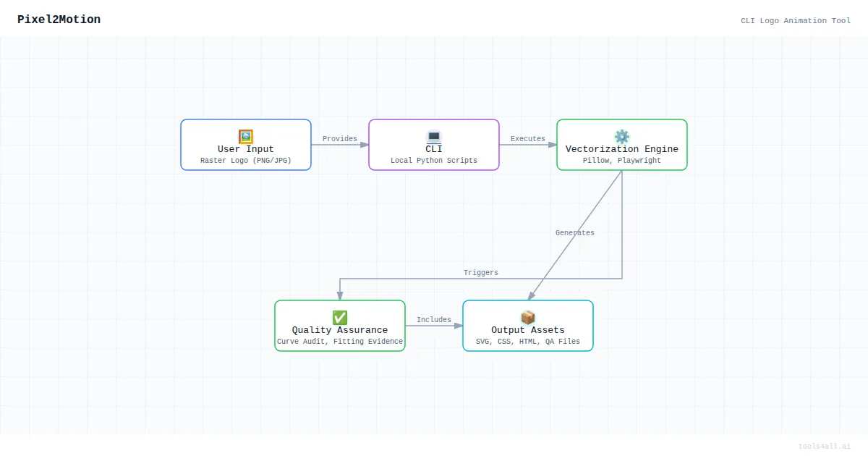Screen dimensions: 868x456
Task: Click the 'Pillow, Playwright' subtitle
Action: (x=622, y=161)
